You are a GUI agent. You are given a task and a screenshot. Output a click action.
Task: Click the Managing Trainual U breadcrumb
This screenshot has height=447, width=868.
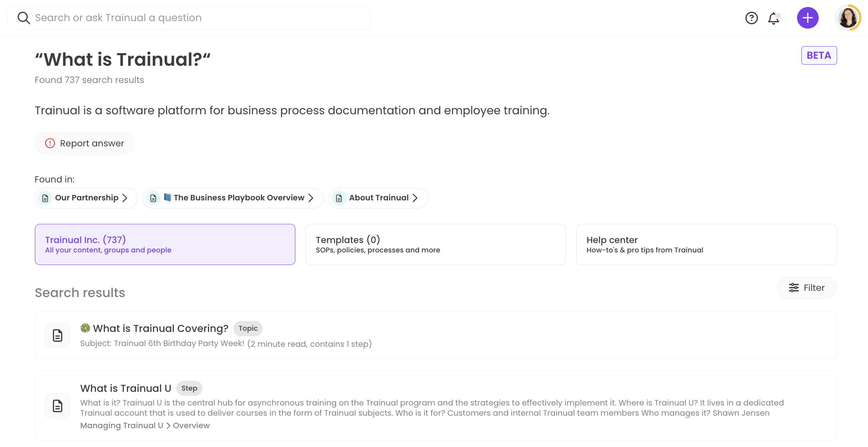point(121,425)
